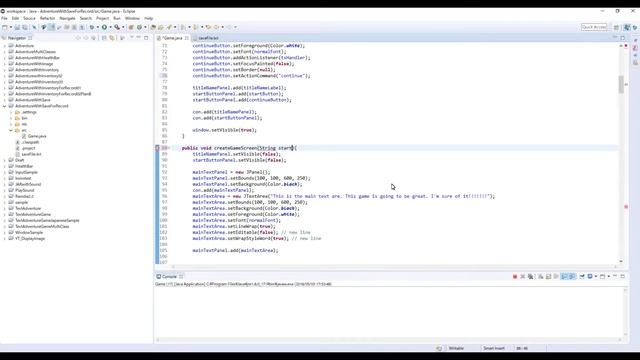Select the .classpath file
Image resolution: width=640 pixels, height=360 pixels.
coord(30,142)
